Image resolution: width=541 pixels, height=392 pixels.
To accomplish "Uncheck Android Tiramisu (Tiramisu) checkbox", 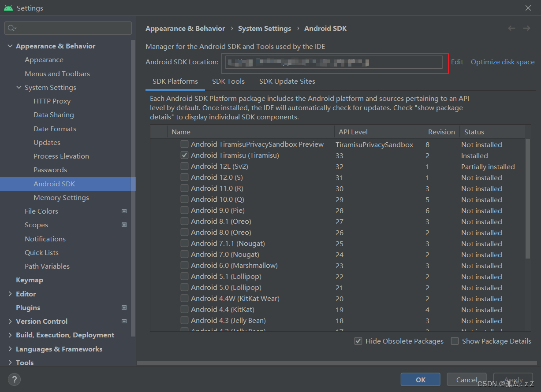I will [184, 155].
